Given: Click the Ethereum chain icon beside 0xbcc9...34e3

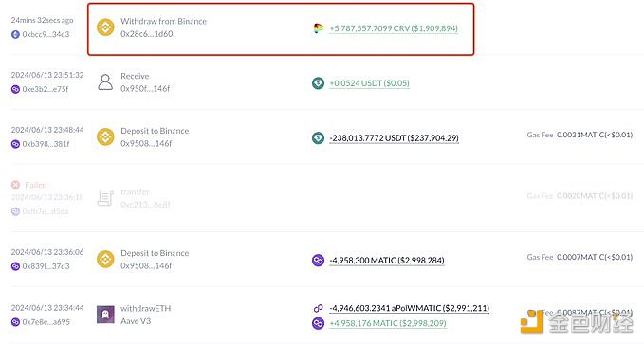Looking at the screenshot, I should (15, 34).
